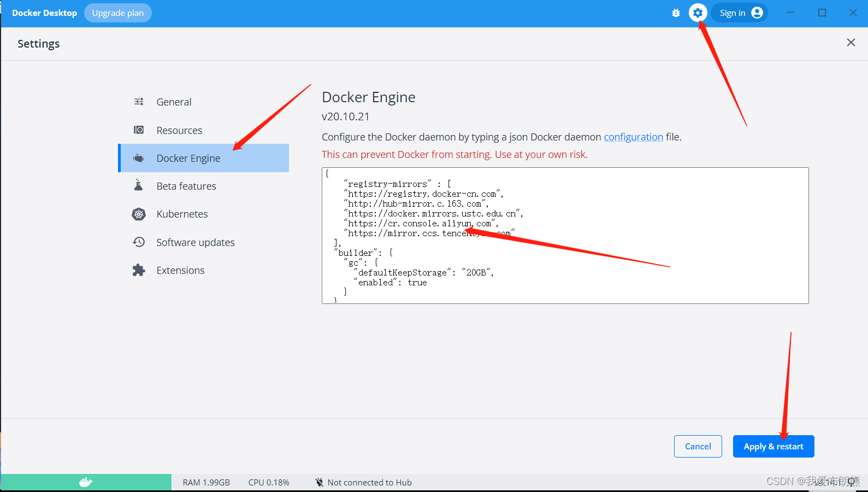Click the Docker Engine heading
This screenshot has width=868, height=492.
pyautogui.click(x=369, y=97)
